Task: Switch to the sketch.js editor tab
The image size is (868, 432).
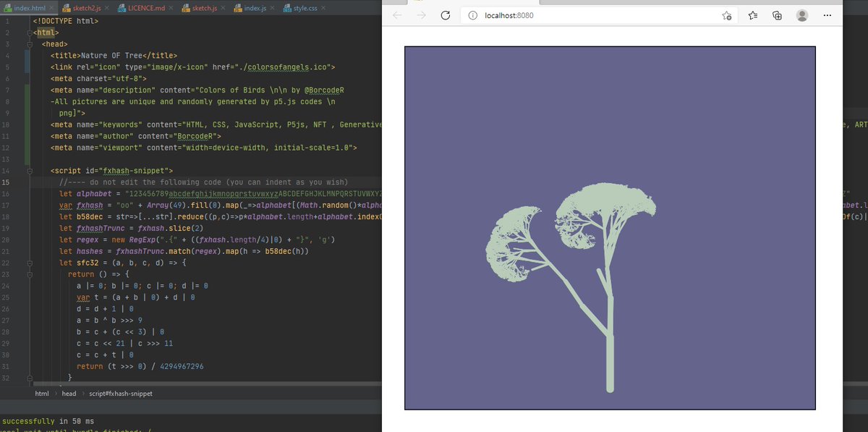Action: 203,8
